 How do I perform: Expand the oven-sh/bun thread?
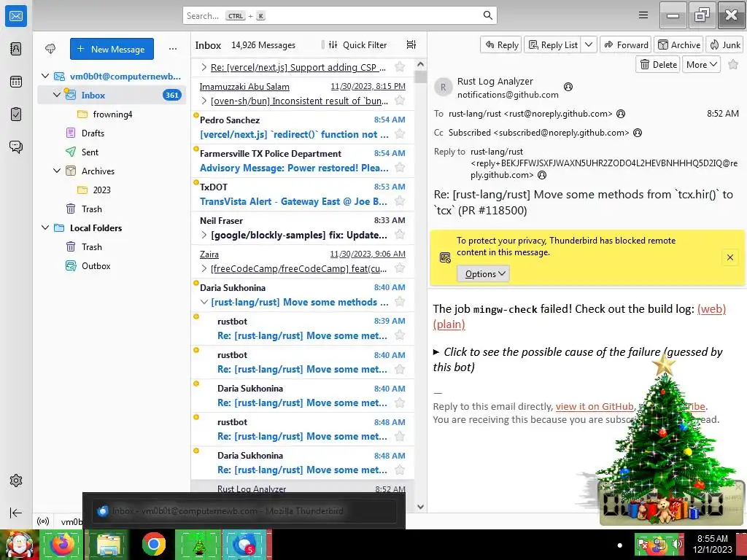click(x=204, y=101)
